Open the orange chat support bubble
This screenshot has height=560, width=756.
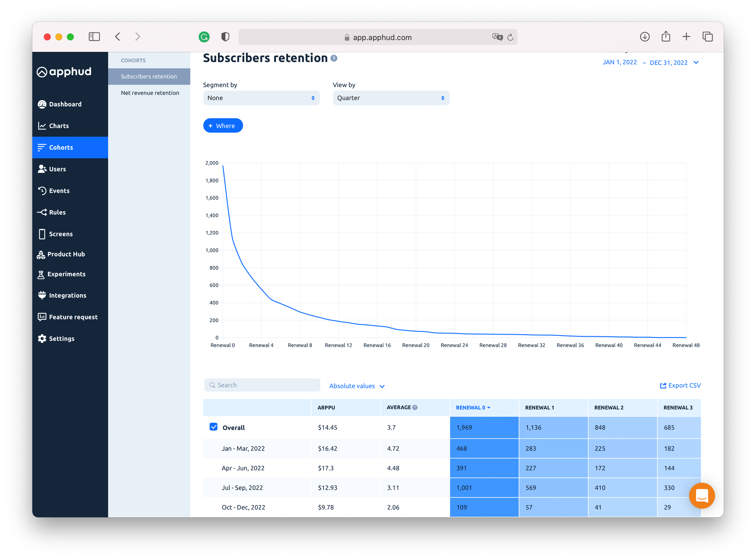click(x=702, y=496)
